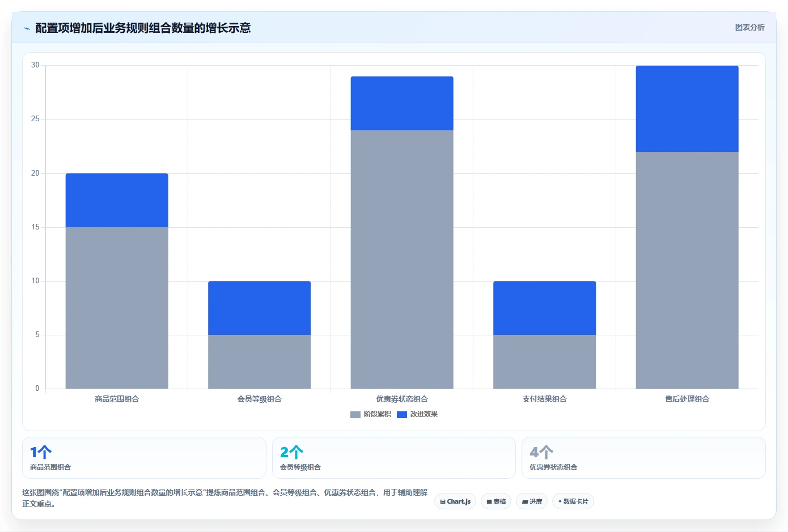The width and height of the screenshot is (788, 532).
Task: Click the 会员等级组合 x-axis label
Action: click(x=260, y=399)
